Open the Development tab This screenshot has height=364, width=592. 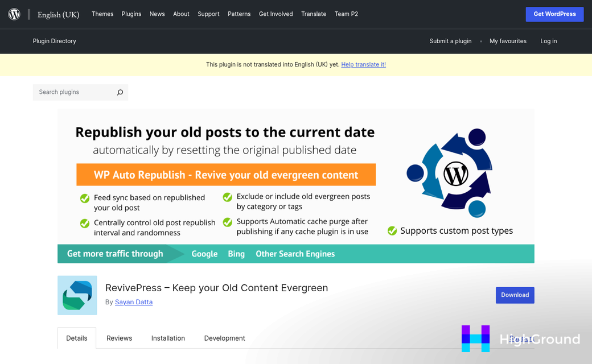tap(224, 338)
